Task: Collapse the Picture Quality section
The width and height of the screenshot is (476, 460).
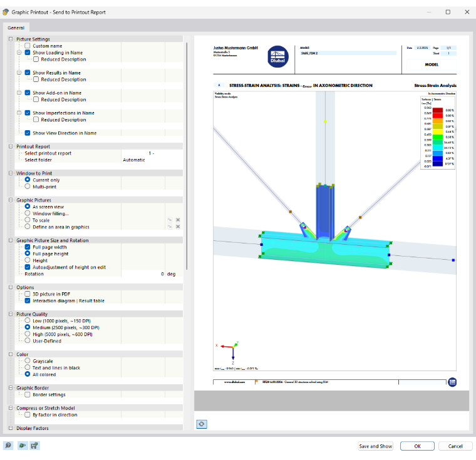Action: tap(11, 314)
